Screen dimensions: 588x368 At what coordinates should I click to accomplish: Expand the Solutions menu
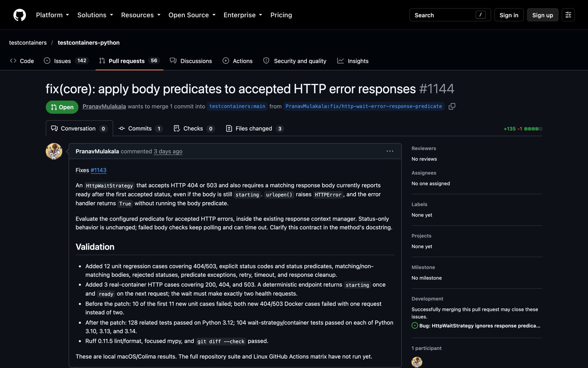[x=95, y=15]
